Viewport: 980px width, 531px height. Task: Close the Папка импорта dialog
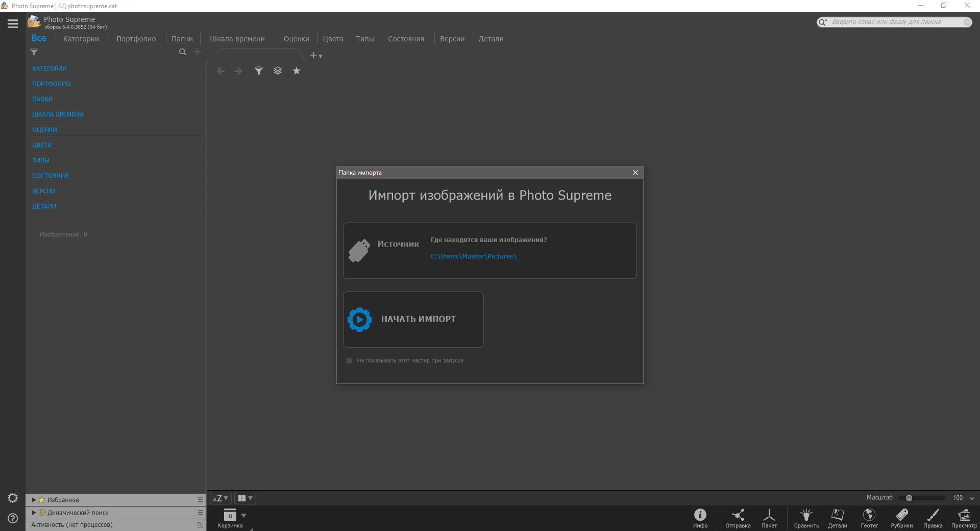[x=635, y=173]
